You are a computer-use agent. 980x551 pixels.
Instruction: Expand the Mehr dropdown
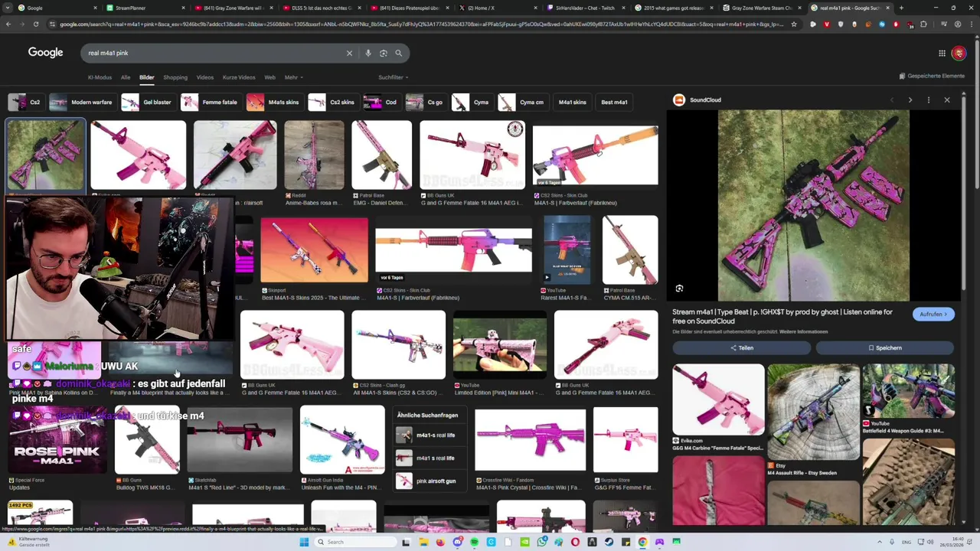293,77
